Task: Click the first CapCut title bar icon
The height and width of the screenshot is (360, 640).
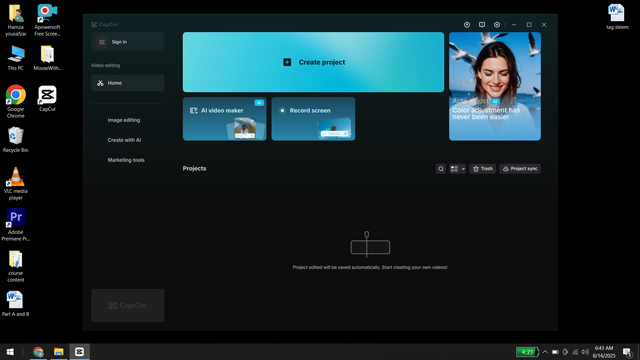Action: tap(467, 24)
